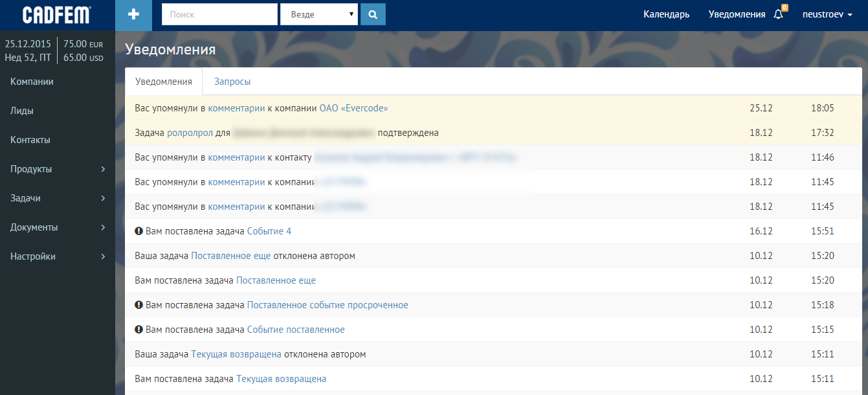Click the CADFEM logo
The image size is (868, 395).
[57, 15]
